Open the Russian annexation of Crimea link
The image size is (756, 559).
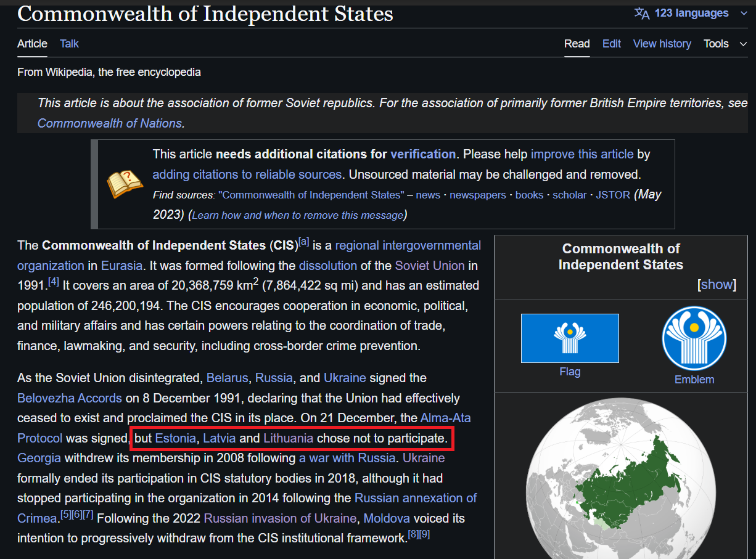416,498
